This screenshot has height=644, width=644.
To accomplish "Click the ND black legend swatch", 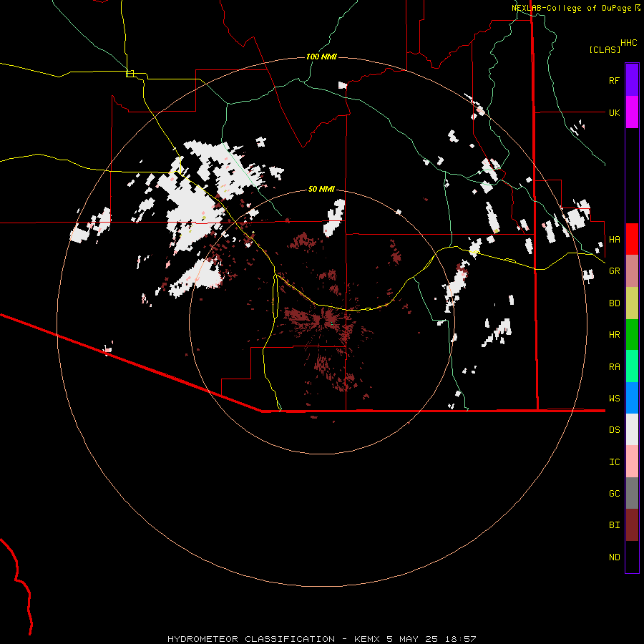I will 632,557.
